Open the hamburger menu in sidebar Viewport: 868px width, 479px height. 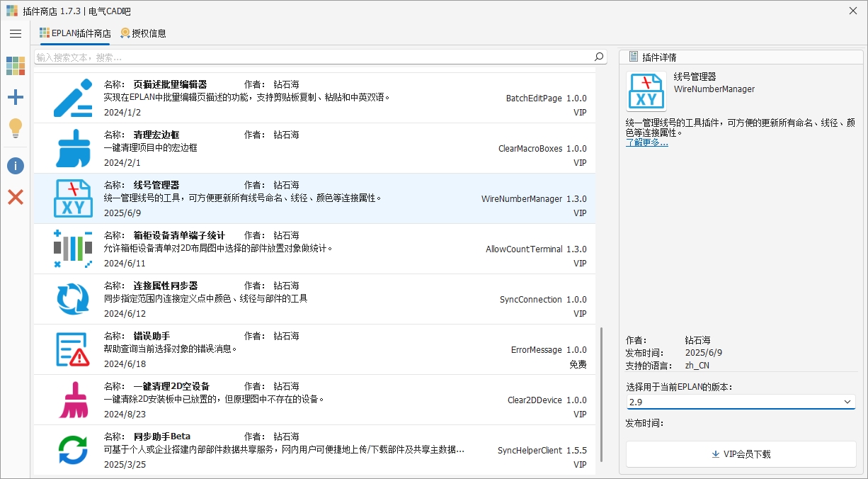pos(16,33)
